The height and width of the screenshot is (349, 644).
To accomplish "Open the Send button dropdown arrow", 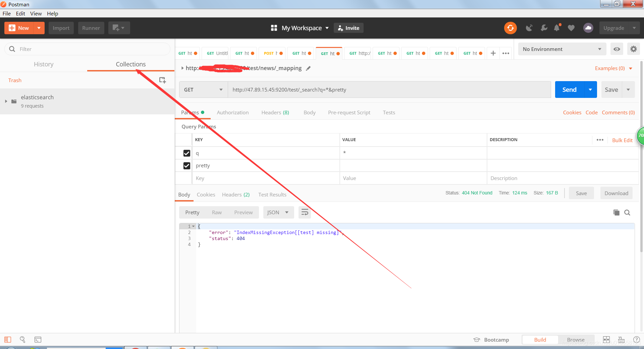I will pyautogui.click(x=590, y=90).
